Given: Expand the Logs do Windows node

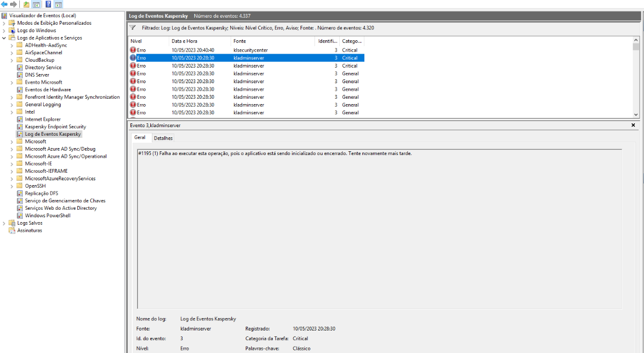Looking at the screenshot, I should point(4,31).
